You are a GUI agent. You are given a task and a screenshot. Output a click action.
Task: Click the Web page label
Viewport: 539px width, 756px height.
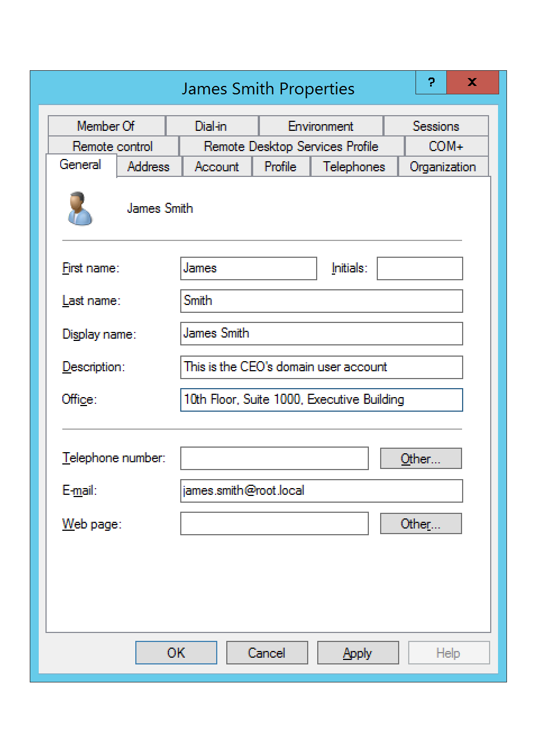(x=92, y=524)
